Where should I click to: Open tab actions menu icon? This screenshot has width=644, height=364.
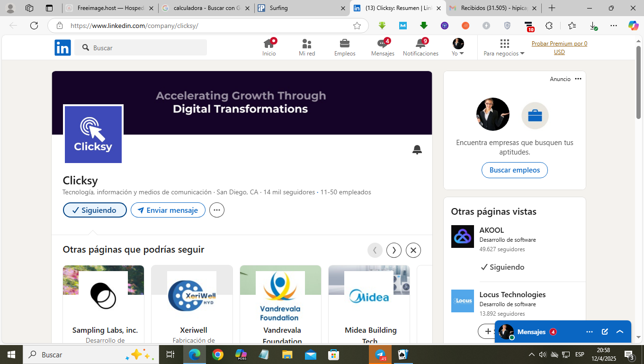pos(49,8)
